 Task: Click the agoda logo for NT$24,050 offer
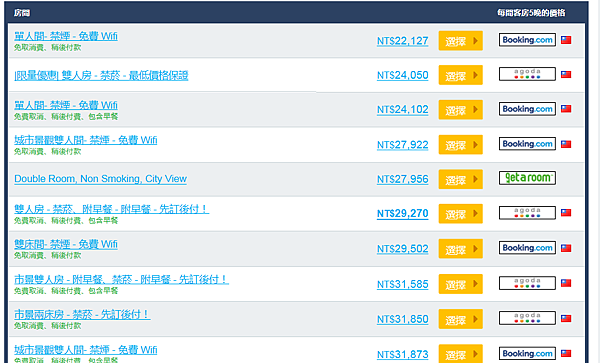pos(527,74)
